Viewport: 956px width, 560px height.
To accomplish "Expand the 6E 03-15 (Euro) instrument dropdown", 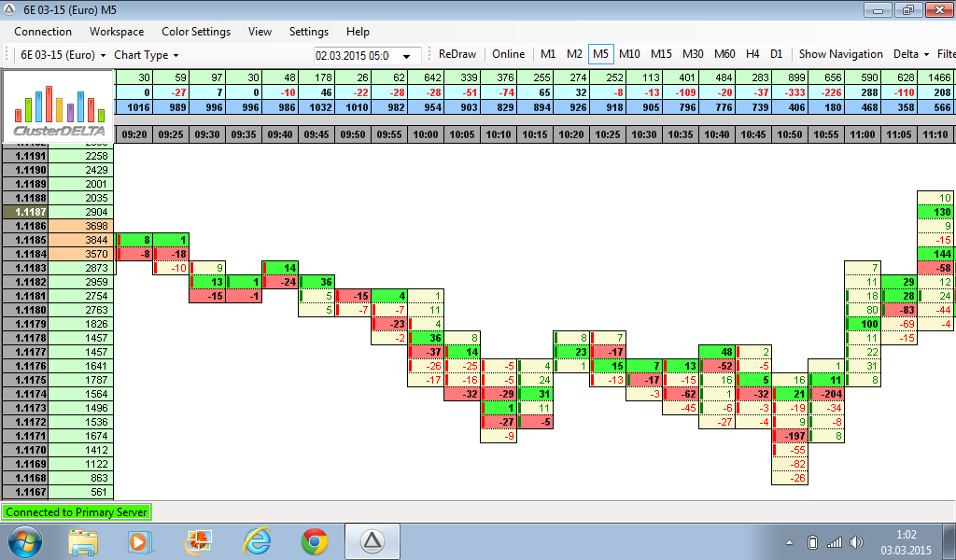I will coord(63,55).
